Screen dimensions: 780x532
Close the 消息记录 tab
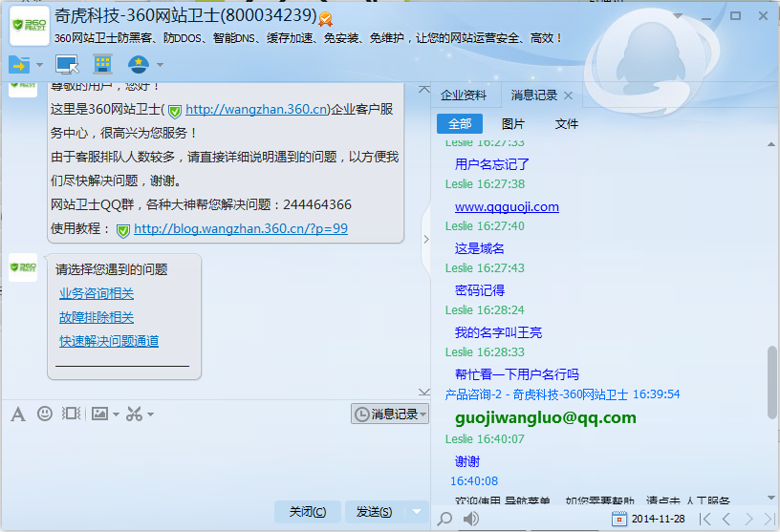pyautogui.click(x=568, y=96)
